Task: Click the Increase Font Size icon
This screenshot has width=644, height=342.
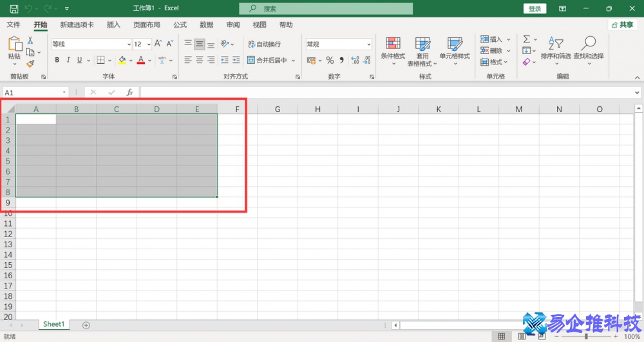Action: (x=158, y=44)
